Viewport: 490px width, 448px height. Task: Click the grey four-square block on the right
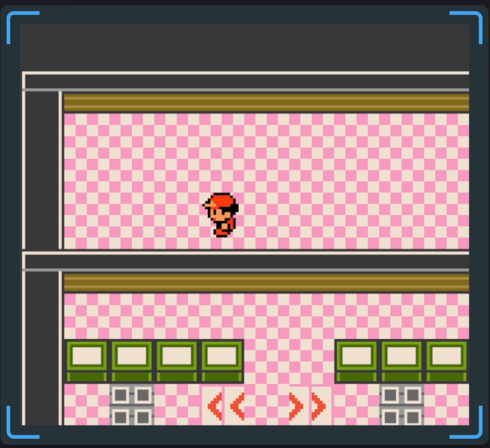pyautogui.click(x=402, y=405)
